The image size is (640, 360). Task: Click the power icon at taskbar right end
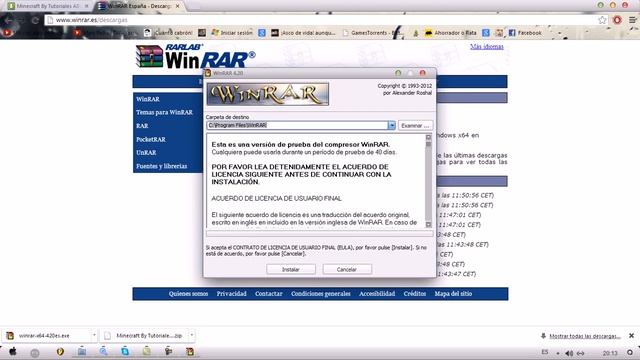(x=630, y=352)
